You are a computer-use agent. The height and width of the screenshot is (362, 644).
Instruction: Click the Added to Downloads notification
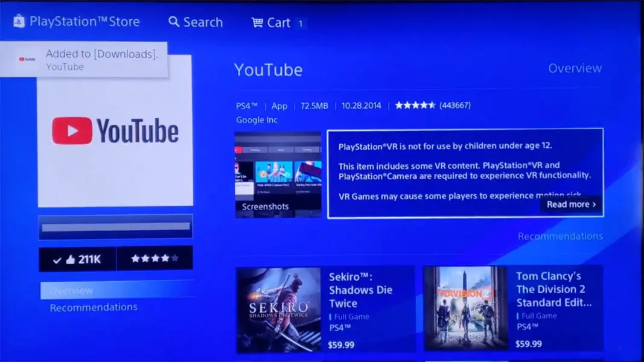(x=84, y=60)
